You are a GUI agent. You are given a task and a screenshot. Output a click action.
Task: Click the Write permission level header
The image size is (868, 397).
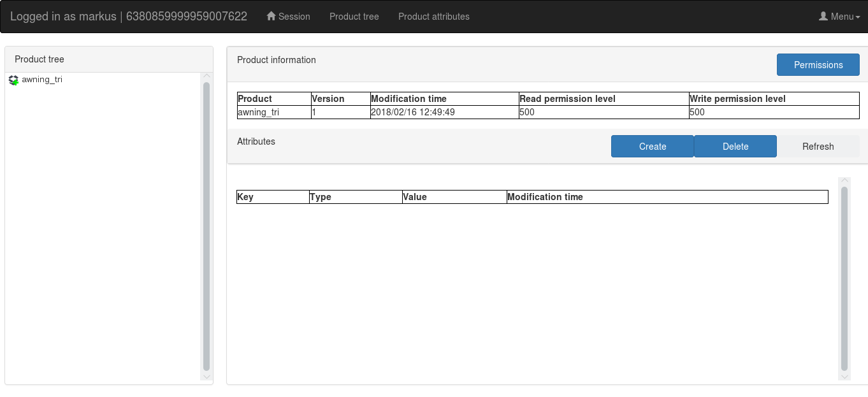774,99
